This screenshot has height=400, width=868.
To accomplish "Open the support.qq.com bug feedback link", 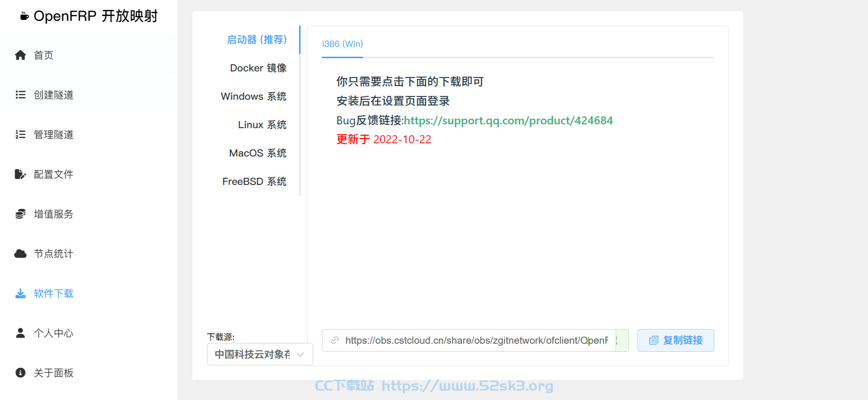I will [508, 121].
